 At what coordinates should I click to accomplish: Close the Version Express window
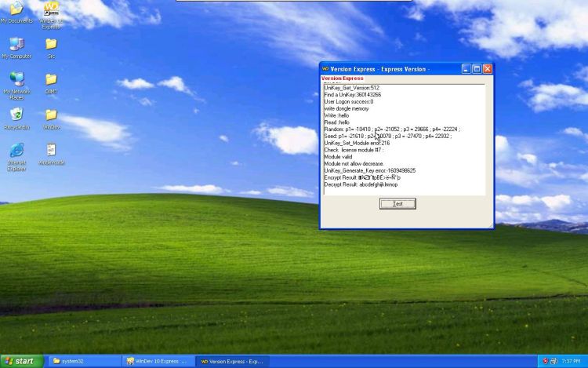(x=488, y=68)
